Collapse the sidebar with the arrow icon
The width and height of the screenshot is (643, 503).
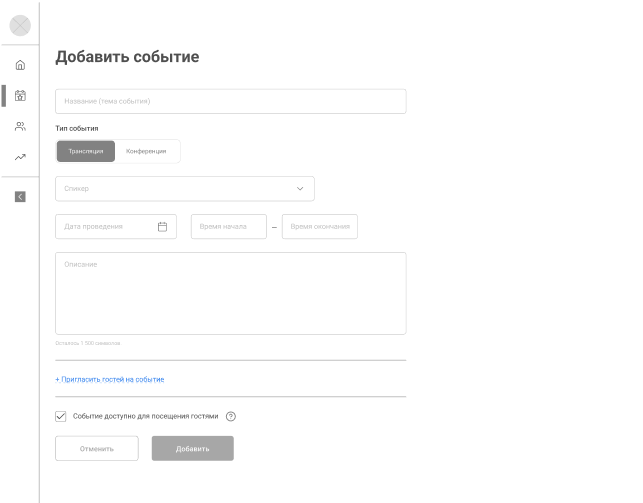tap(20, 196)
